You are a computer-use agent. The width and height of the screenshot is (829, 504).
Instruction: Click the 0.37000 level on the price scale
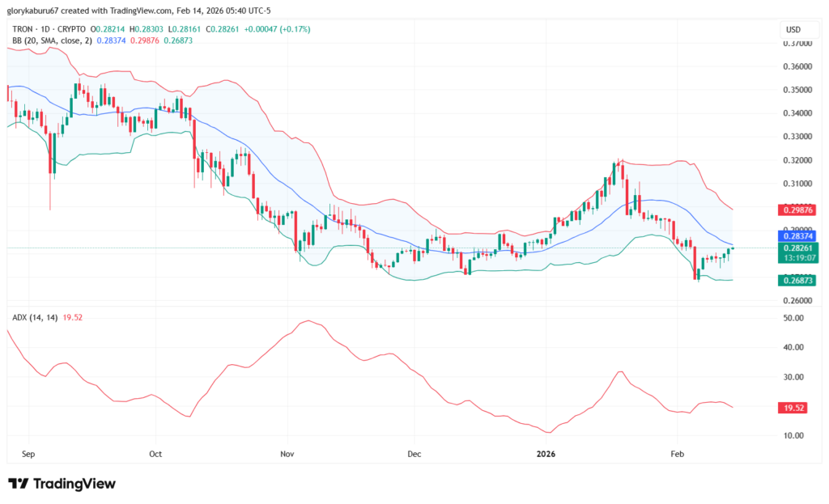point(797,44)
